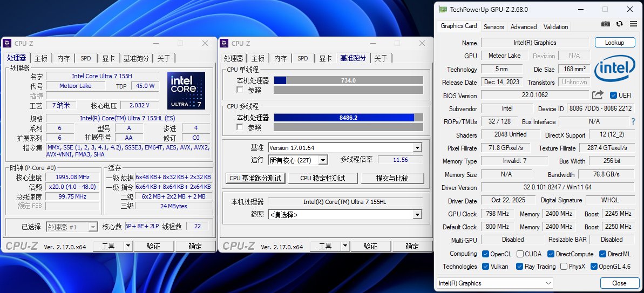Viewport: 644px width, 293px height.
Task: Click 确定 in left CPU-Z window
Action: pyautogui.click(x=195, y=246)
